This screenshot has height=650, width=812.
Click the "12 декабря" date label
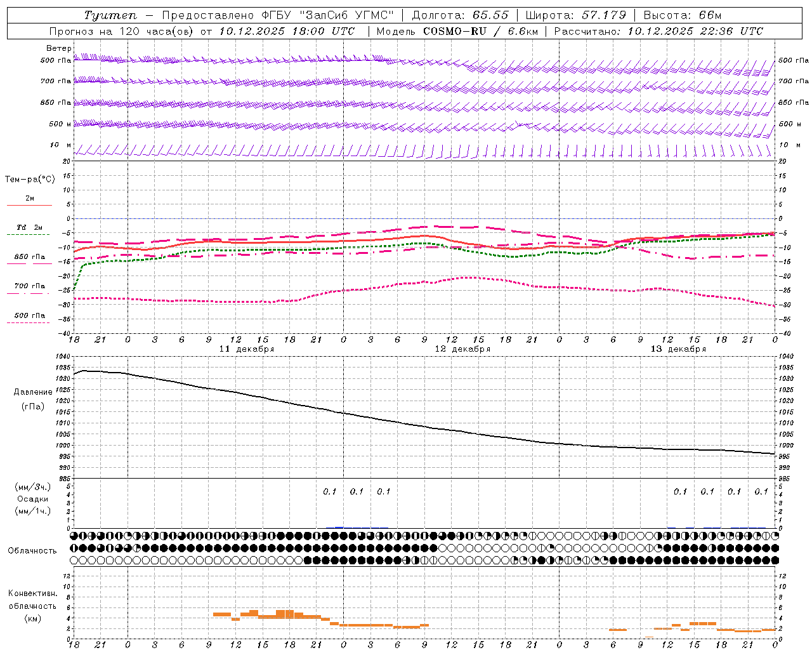(462, 349)
